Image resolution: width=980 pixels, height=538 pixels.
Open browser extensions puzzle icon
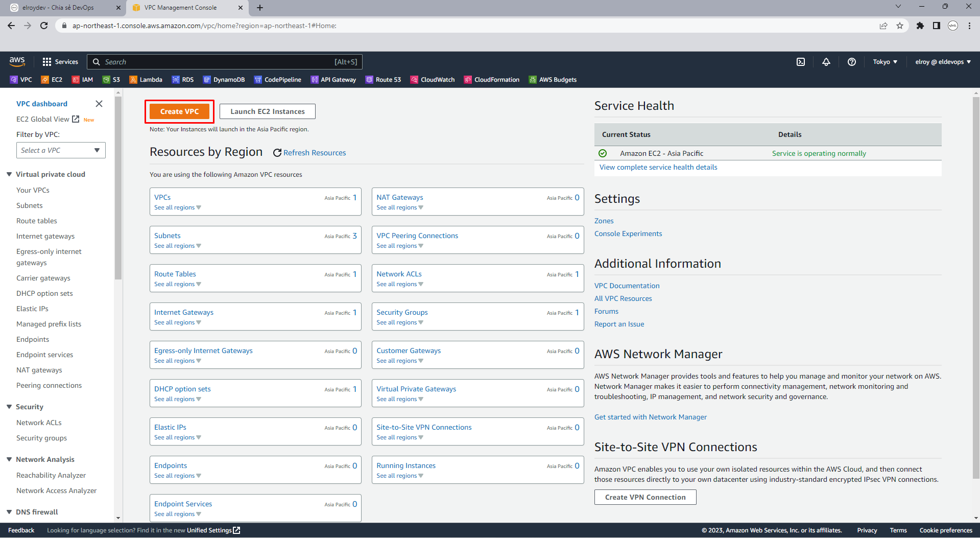(920, 26)
